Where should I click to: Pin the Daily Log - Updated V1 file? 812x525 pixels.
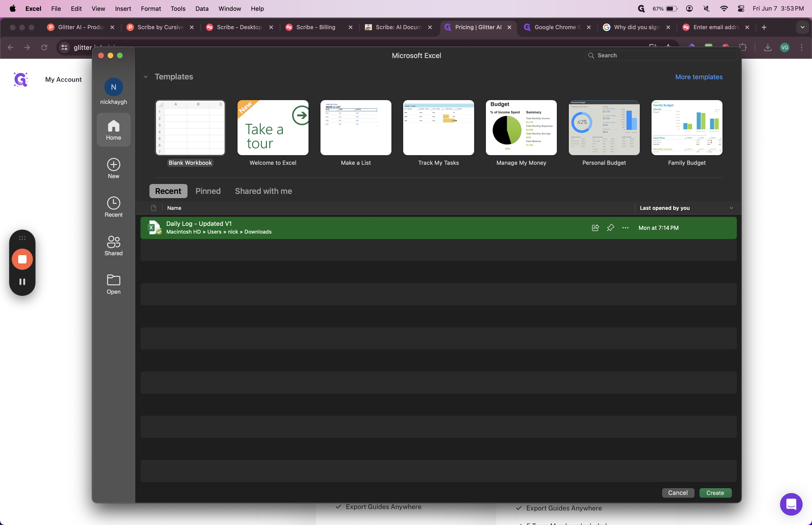point(610,228)
